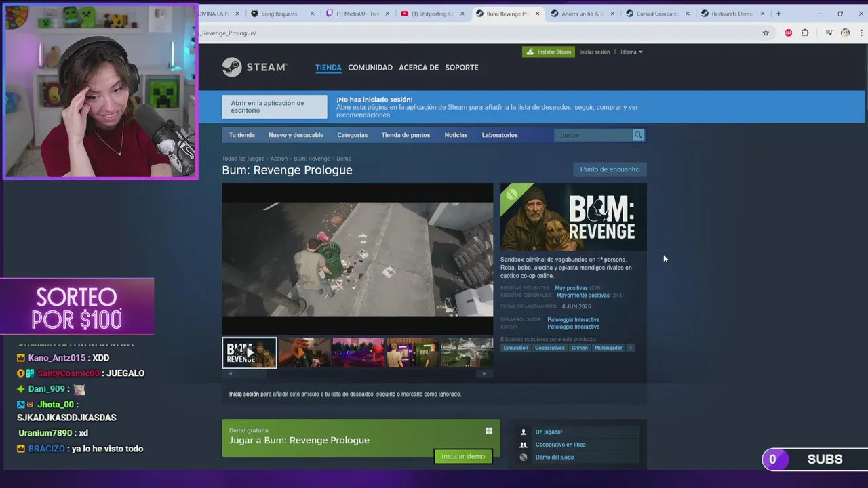Select the fourth screenshot thumbnail
This screenshot has height=488, width=868.
[413, 352]
